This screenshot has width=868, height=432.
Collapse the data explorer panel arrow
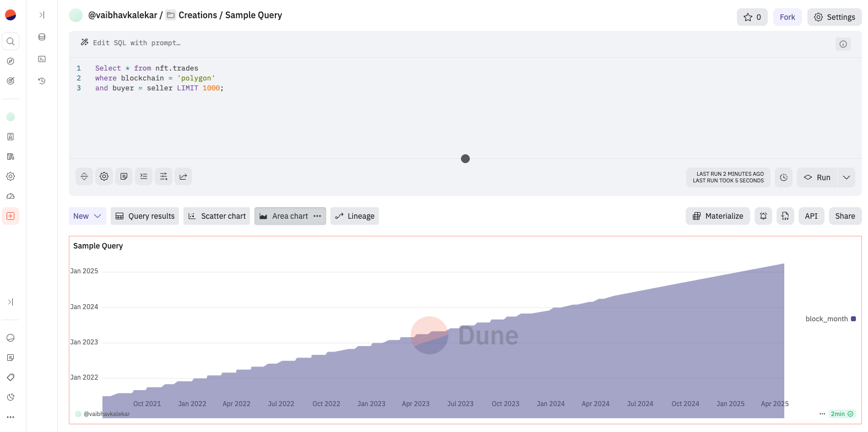(x=42, y=15)
